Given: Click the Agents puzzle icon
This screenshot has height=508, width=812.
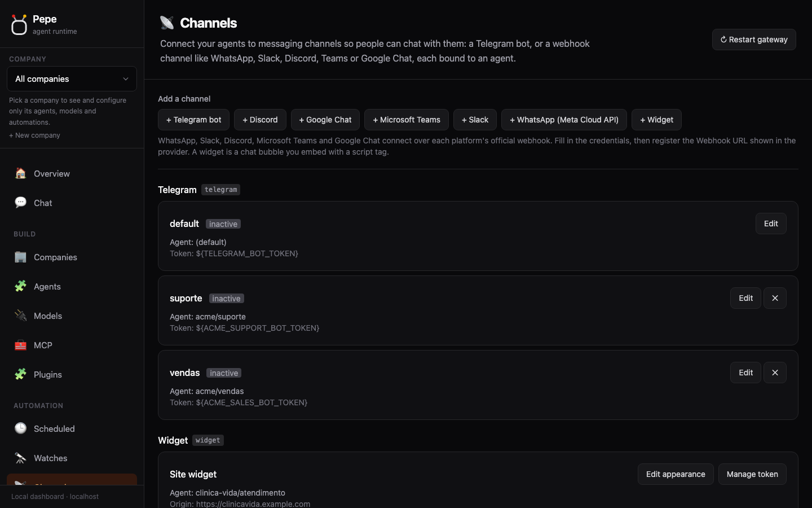Looking at the screenshot, I should 21,286.
